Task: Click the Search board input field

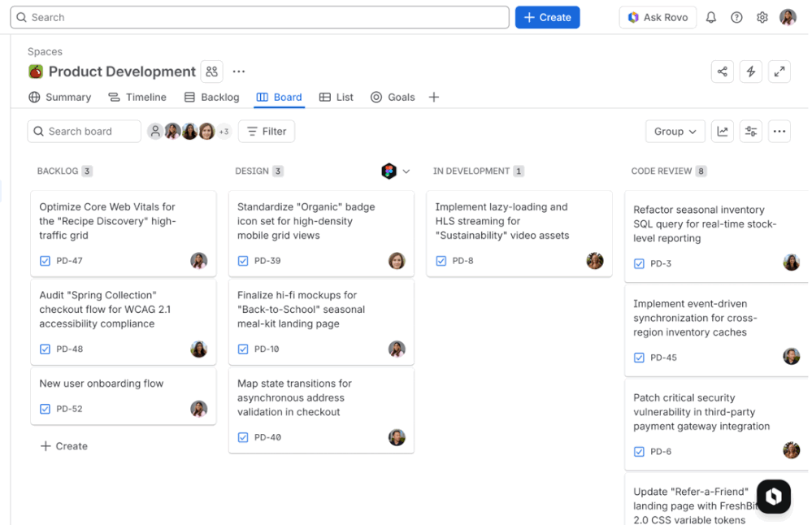Action: click(84, 131)
